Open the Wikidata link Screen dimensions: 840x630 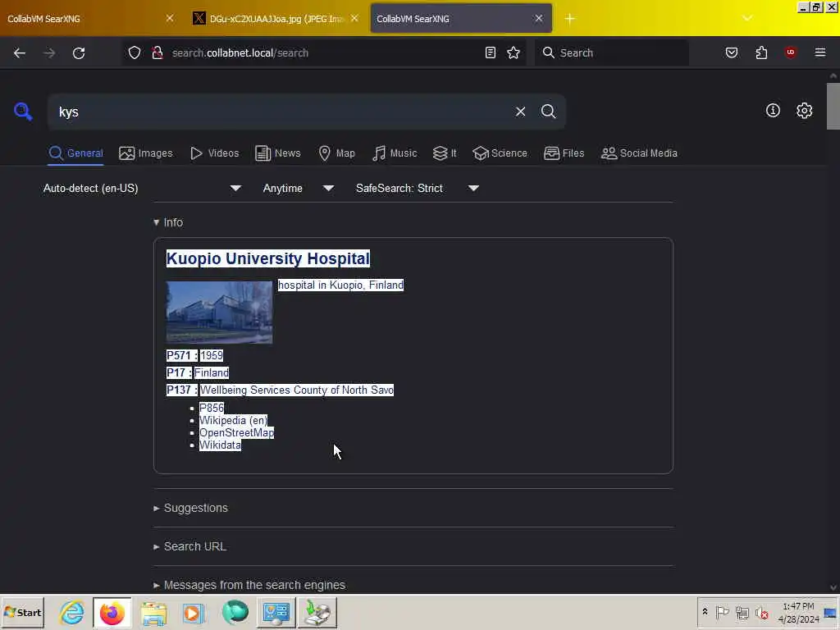coord(220,445)
